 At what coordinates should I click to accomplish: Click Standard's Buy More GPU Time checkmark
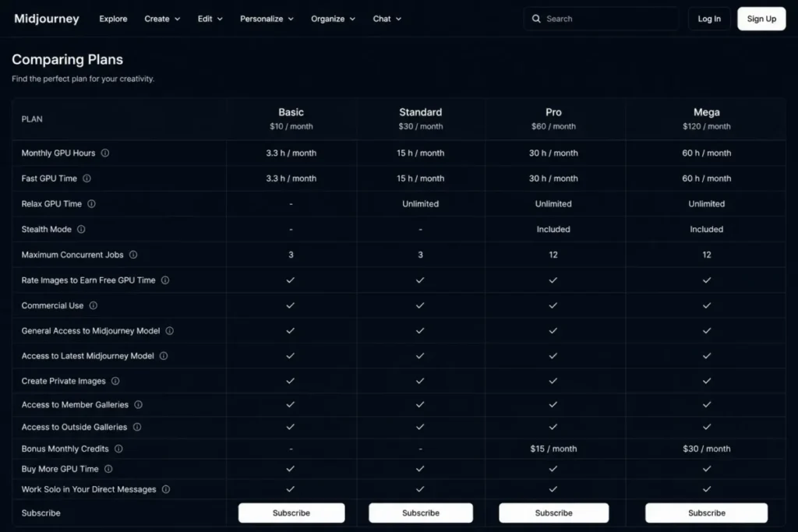420,469
